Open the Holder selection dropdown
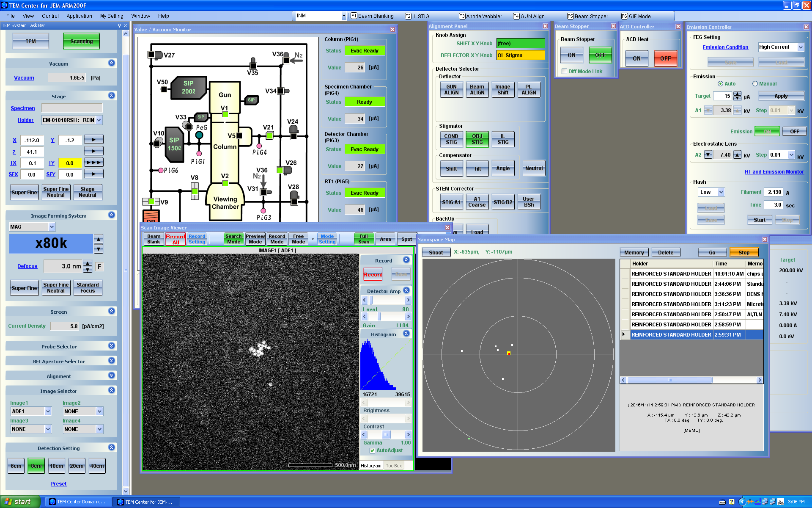812x508 pixels. [x=99, y=120]
